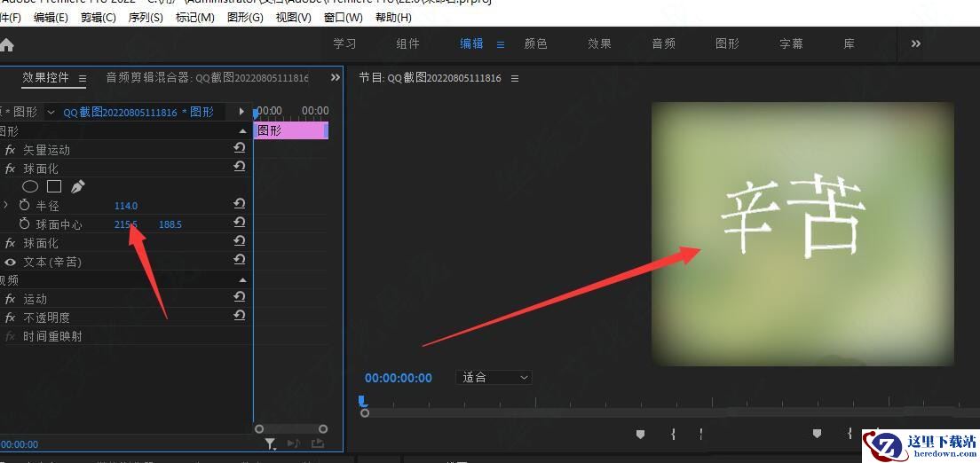The height and width of the screenshot is (463, 980).
Task: Open the 编辑 workspace options menu icon
Action: click(x=501, y=44)
